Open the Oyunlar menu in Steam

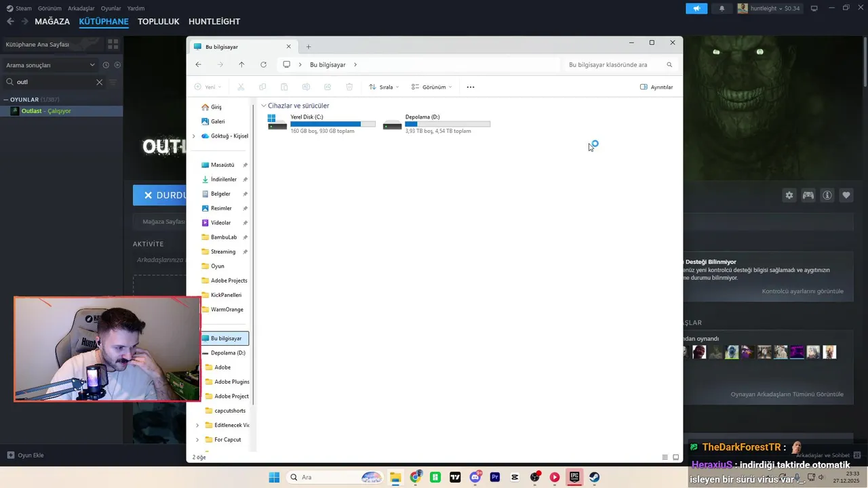point(111,8)
